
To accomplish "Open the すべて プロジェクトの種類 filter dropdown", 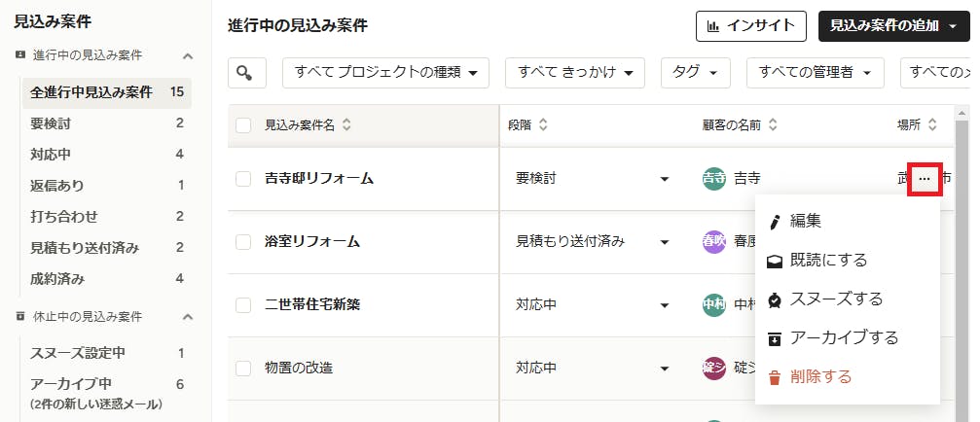I will click(385, 72).
